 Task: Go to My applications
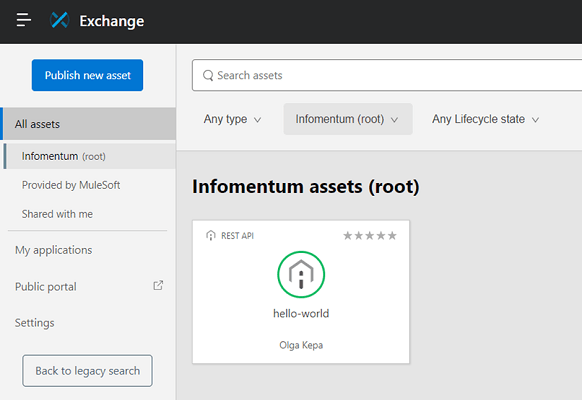53,250
